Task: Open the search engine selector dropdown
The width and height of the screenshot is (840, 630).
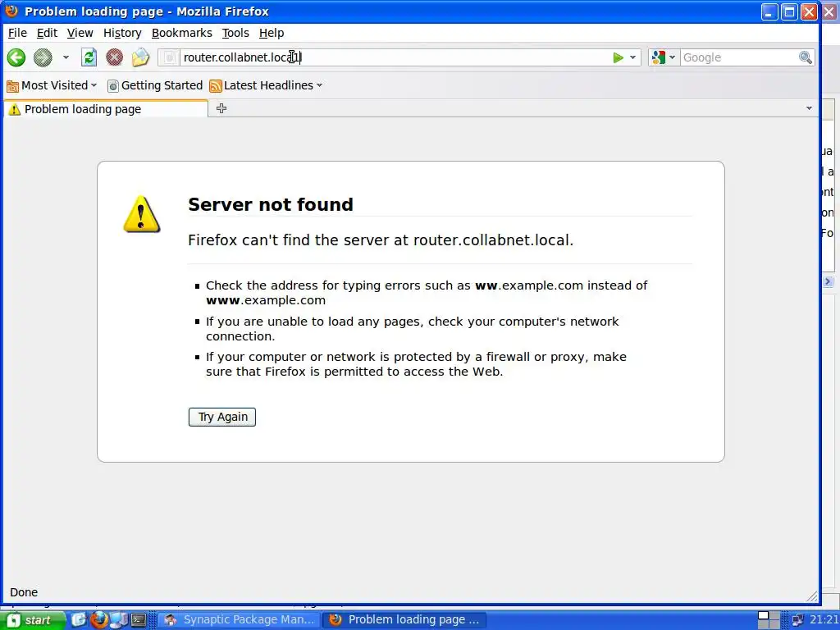Action: coord(672,57)
